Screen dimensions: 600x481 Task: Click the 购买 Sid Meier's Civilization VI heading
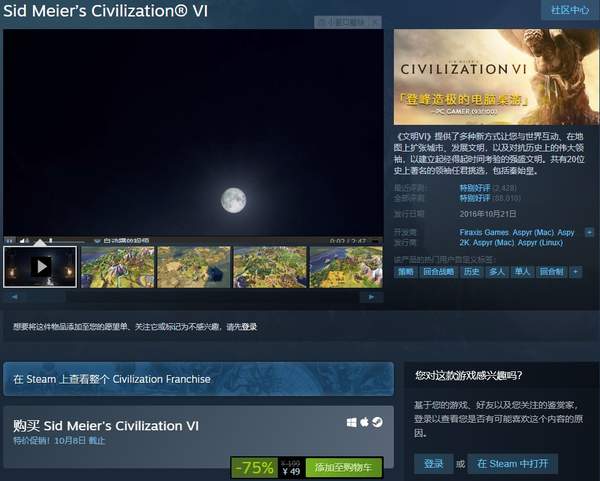click(x=106, y=426)
